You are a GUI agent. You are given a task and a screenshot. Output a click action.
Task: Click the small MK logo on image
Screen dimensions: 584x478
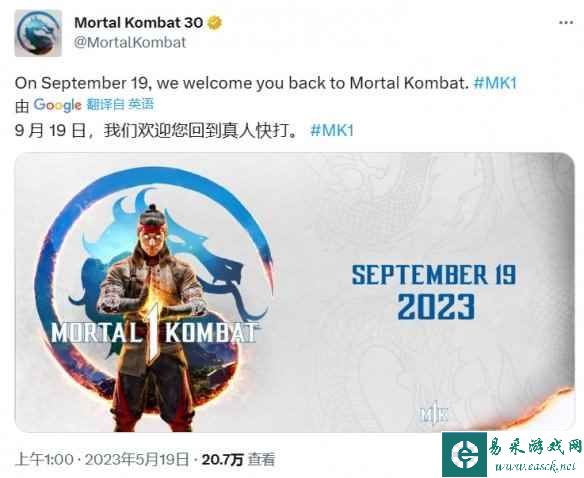coord(433,412)
